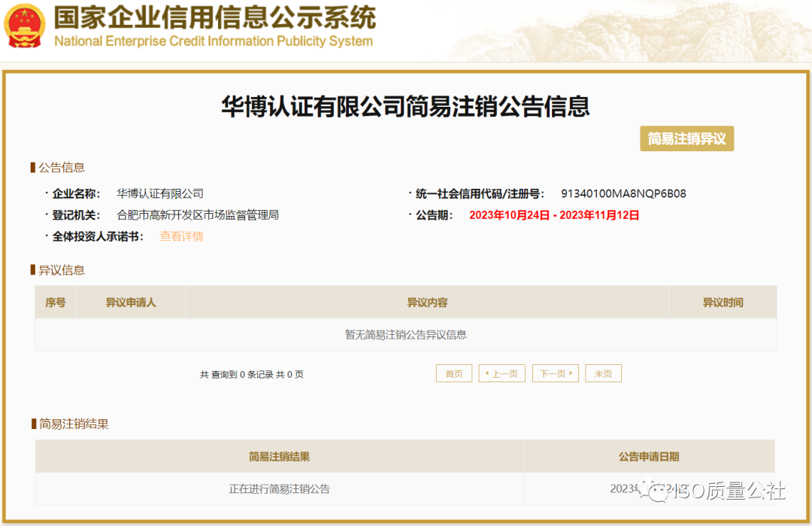Click the 全体投资人承诺书 label
Screen dimensions: 812x526
pyautogui.click(x=98, y=237)
